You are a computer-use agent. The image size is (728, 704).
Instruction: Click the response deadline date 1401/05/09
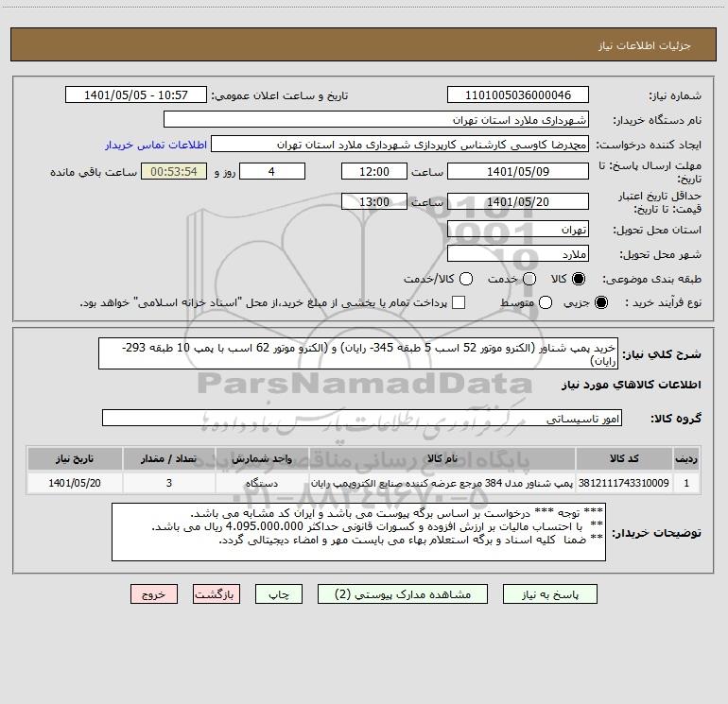tap(518, 172)
